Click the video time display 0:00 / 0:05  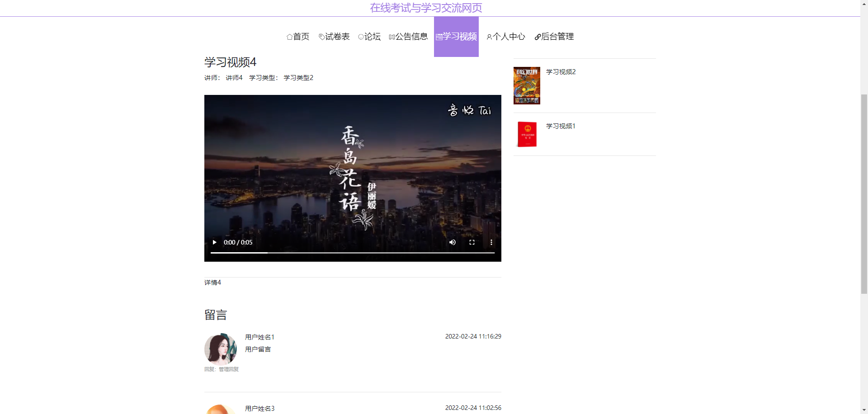coord(238,242)
